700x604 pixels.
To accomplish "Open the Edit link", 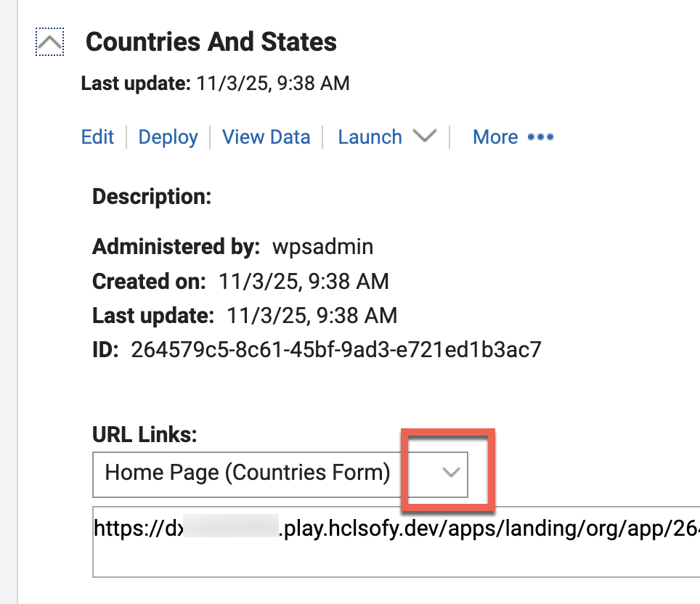I will tap(97, 137).
